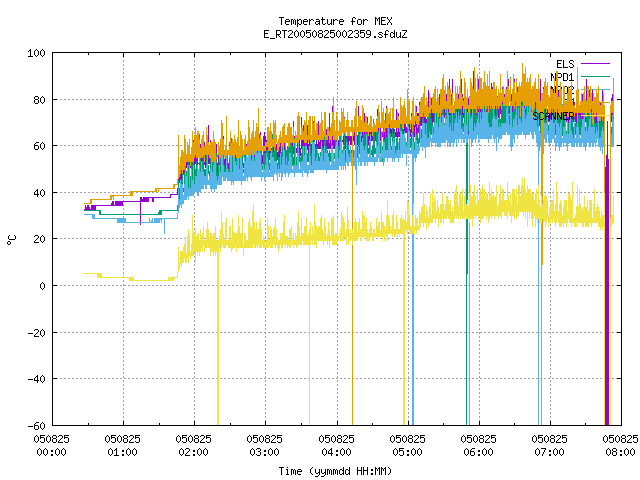This screenshot has height=480, width=640.
Task: Click the y-axis tick label '-60'
Action: pos(36,426)
